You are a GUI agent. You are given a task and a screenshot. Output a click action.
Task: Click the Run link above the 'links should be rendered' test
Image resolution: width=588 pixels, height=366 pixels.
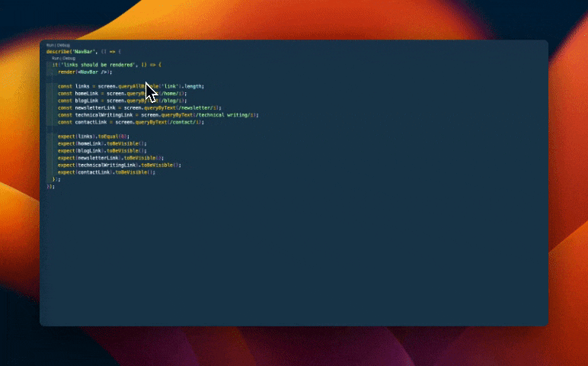pyautogui.click(x=55, y=58)
